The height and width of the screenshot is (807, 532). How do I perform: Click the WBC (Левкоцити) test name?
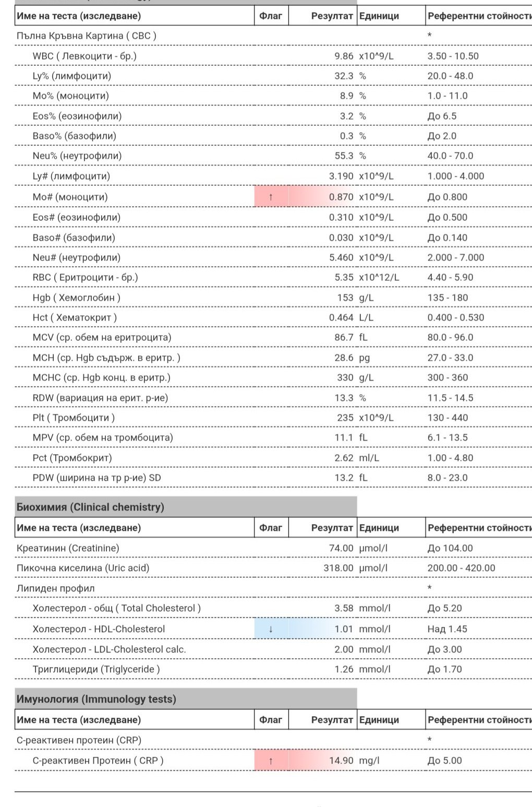[84, 56]
